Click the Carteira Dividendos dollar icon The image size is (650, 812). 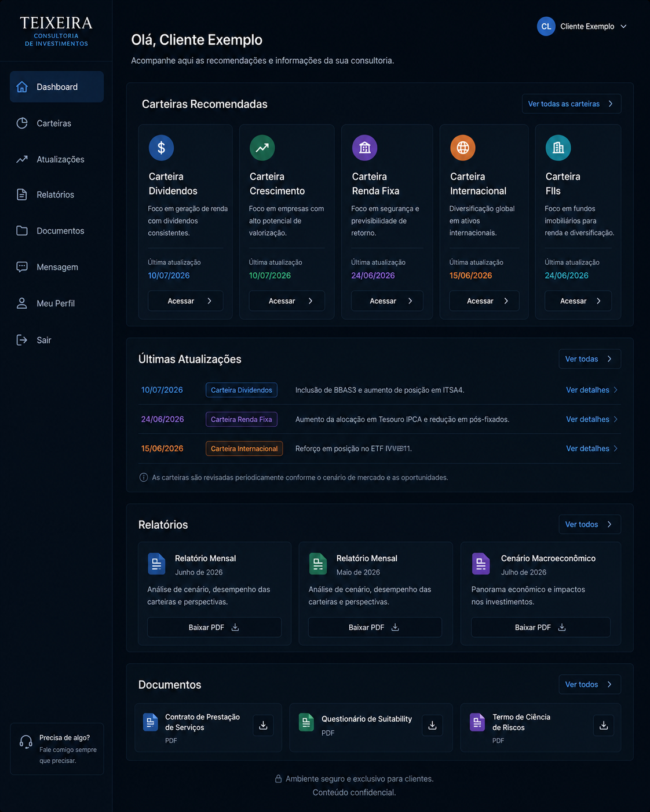[x=161, y=148]
